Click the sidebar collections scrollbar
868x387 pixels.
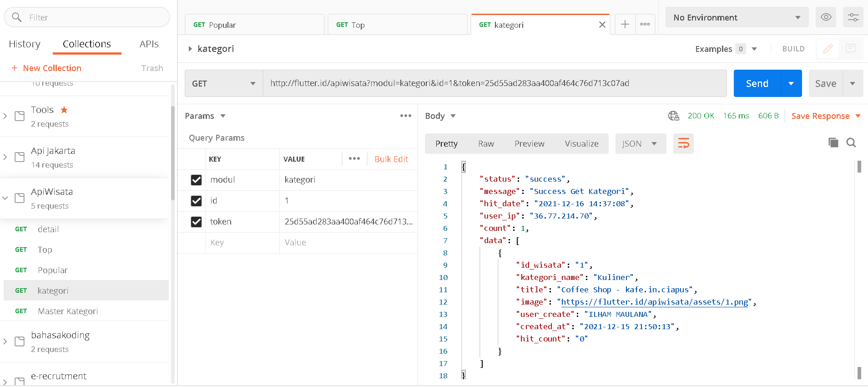point(172,153)
